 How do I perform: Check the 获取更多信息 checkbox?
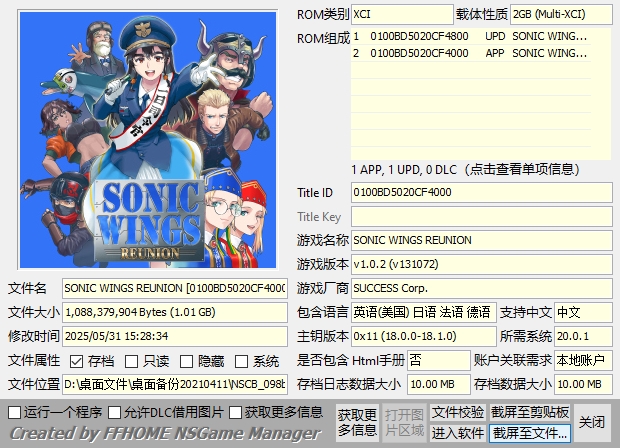coord(236,412)
